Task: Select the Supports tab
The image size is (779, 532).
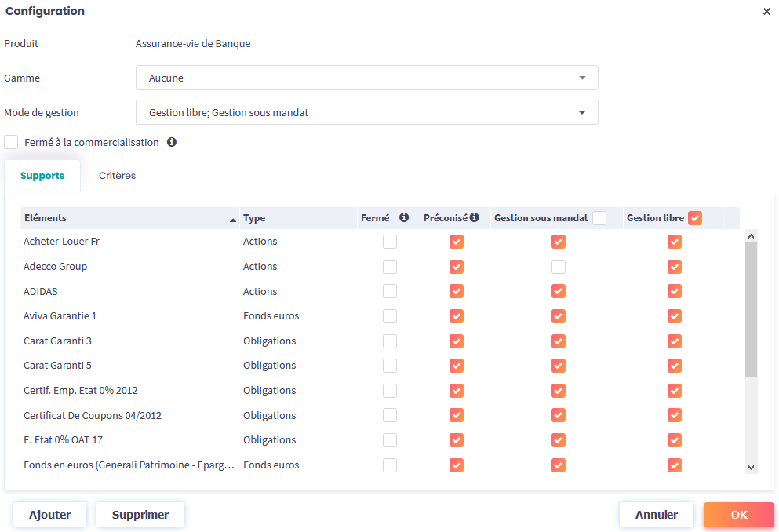Action: (x=42, y=176)
